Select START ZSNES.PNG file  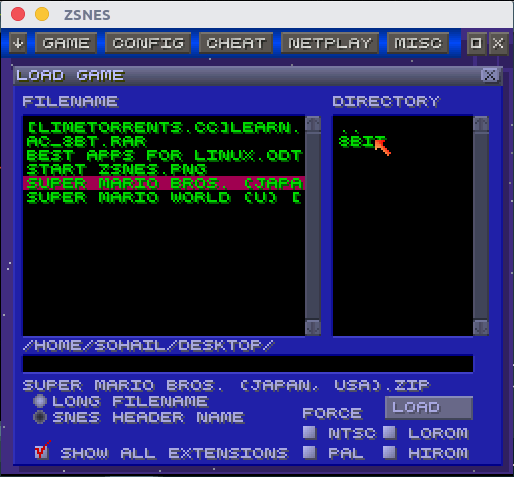[x=164, y=170]
